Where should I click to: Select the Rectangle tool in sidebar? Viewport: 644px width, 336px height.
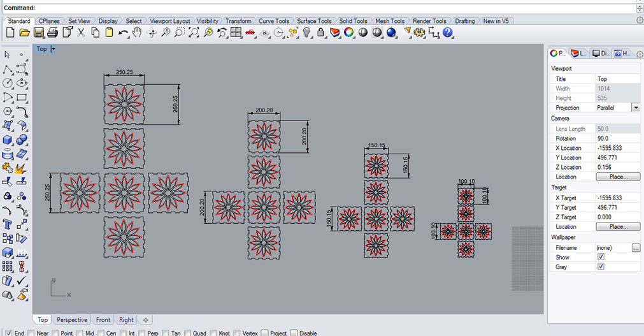[x=22, y=98]
